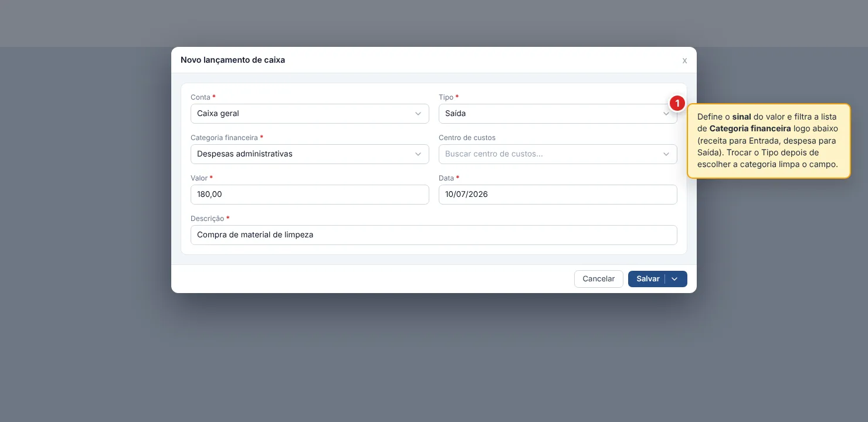Focus the Buscar centro de custos search box

[558, 154]
